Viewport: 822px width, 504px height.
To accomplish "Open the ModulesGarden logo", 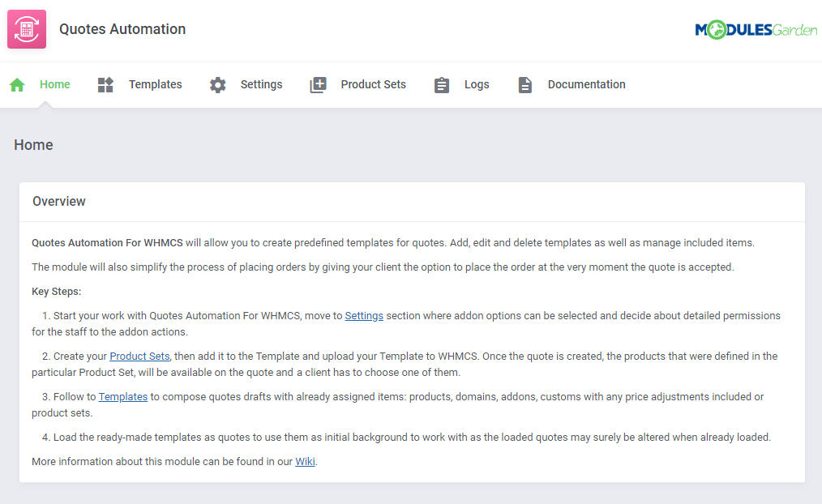I will click(756, 30).
